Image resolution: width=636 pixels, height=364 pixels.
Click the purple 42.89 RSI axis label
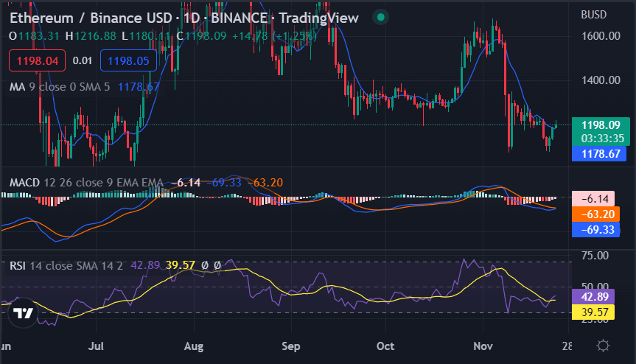[x=593, y=297]
